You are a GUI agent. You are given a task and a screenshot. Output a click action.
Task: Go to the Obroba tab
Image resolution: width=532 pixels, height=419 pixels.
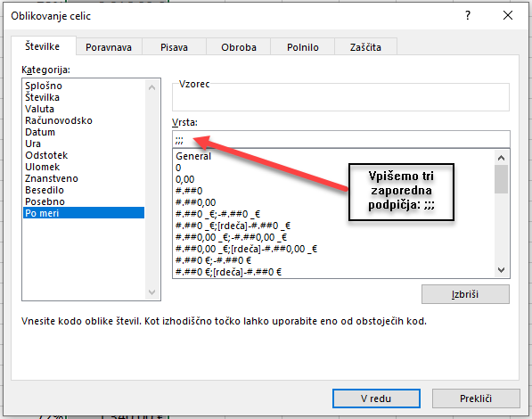click(239, 47)
